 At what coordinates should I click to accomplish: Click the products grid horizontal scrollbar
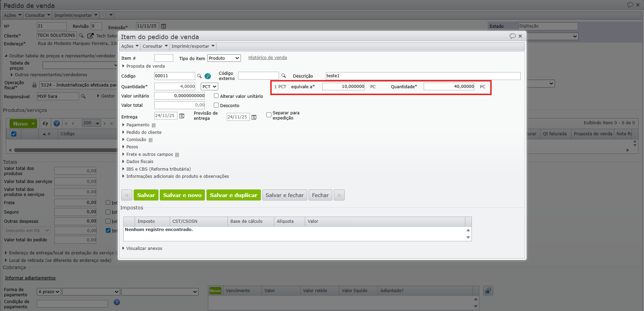pos(65,150)
